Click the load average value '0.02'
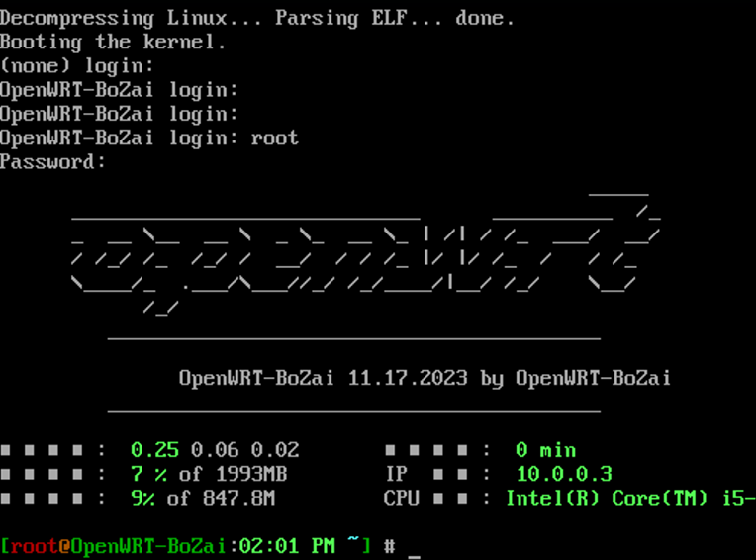The width and height of the screenshot is (756, 560). [x=275, y=450]
